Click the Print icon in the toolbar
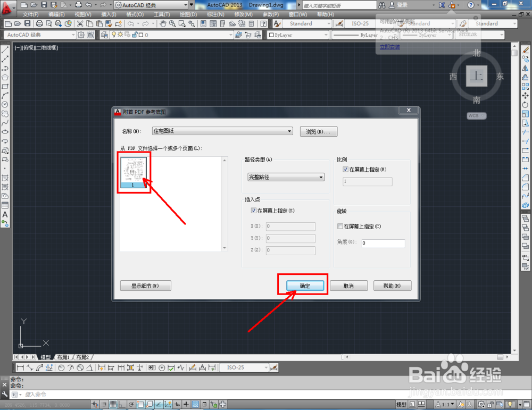The width and height of the screenshot is (532, 410). coord(39,23)
